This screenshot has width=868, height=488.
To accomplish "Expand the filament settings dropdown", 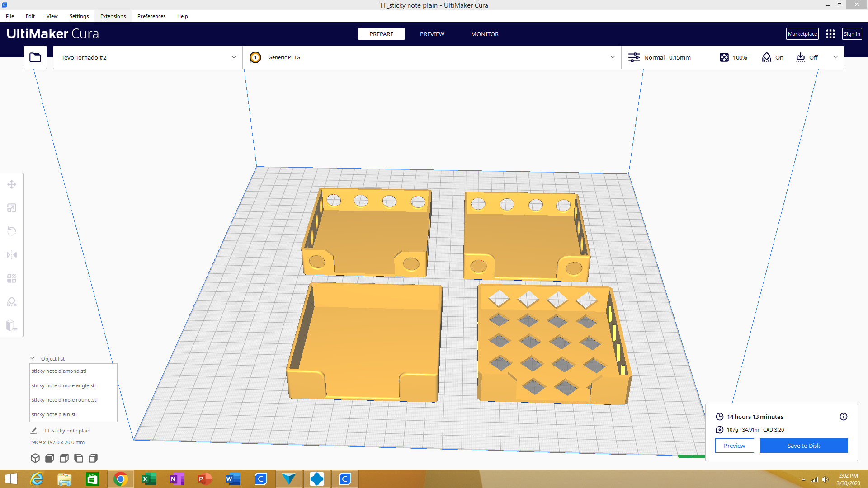I will tap(612, 57).
